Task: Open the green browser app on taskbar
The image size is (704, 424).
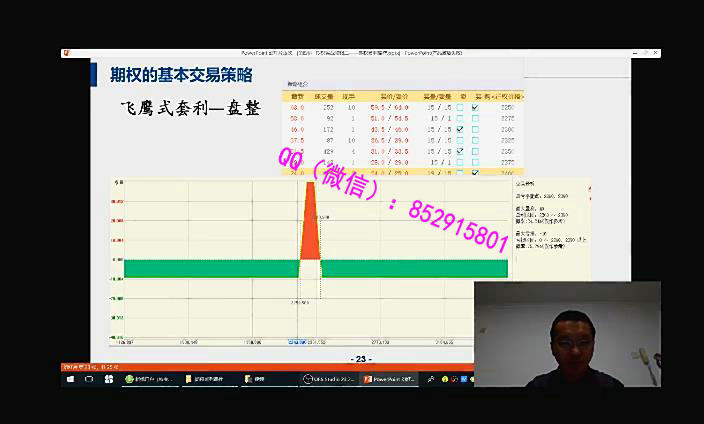Action: click(148, 380)
